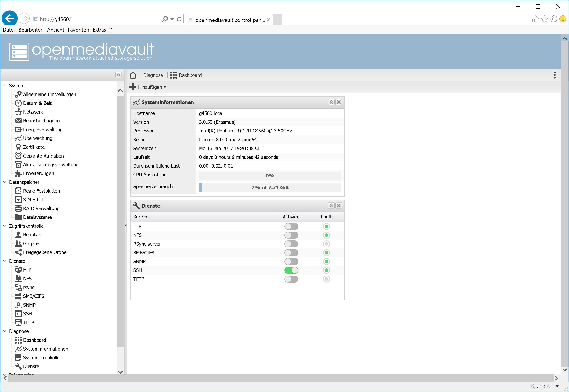The image size is (569, 392).
Task: Click the Speicherverbrauch progress bar
Action: click(270, 188)
